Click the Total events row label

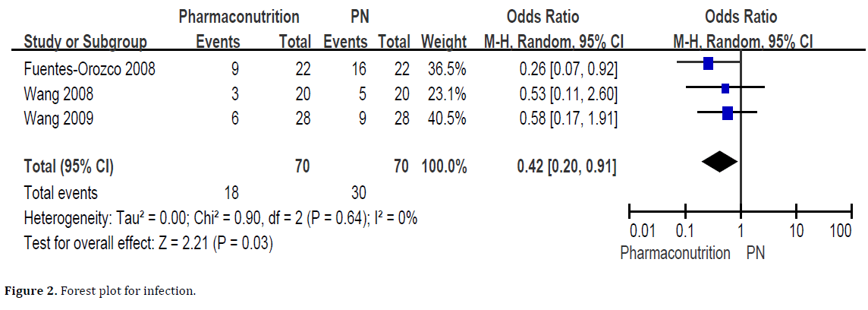tap(61, 193)
